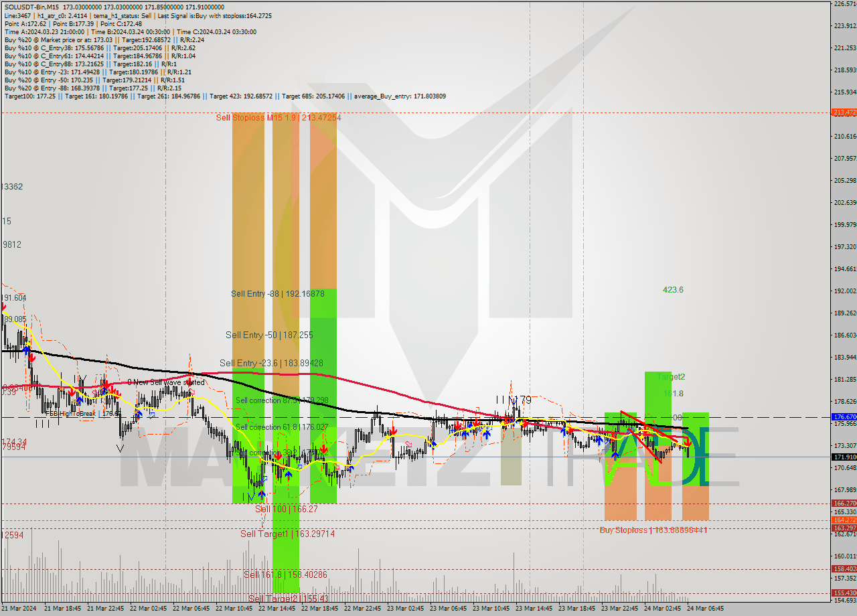Select the green 'Target2' label

[x=671, y=377]
